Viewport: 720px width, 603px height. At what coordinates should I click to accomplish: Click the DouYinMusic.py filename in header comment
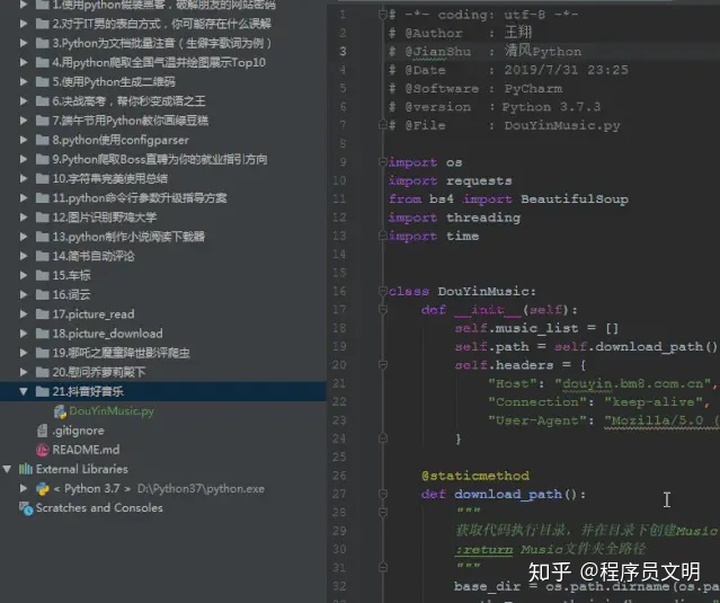coord(562,125)
